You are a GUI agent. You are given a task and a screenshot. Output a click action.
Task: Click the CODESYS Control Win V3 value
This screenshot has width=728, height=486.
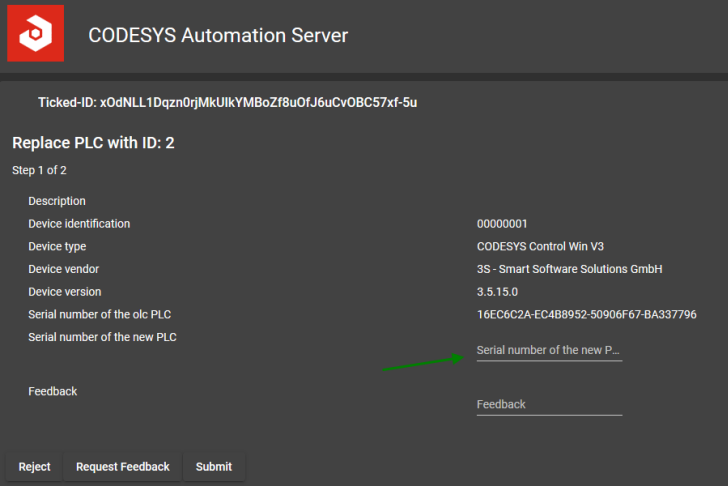(x=540, y=246)
